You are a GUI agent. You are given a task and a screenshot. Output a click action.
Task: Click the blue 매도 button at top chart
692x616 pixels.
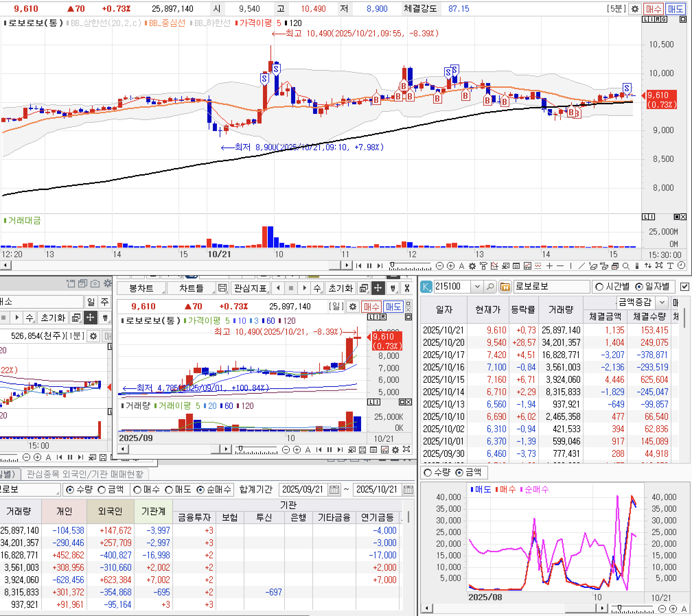pyautogui.click(x=676, y=9)
